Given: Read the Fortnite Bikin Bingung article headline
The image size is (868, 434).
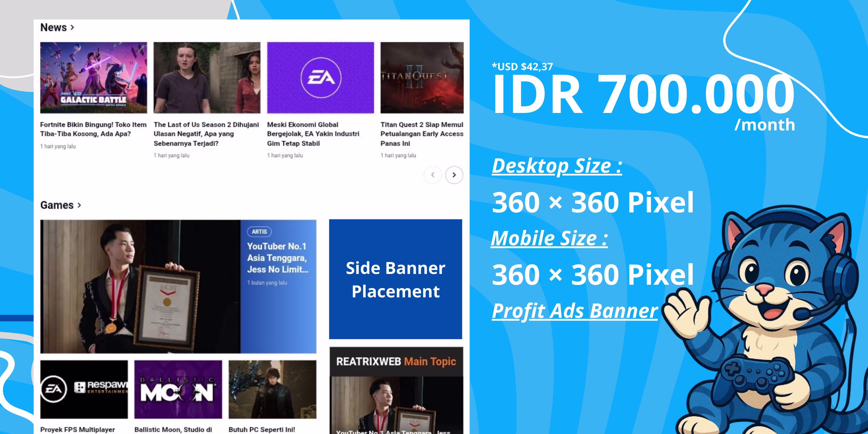Looking at the screenshot, I should [93, 129].
